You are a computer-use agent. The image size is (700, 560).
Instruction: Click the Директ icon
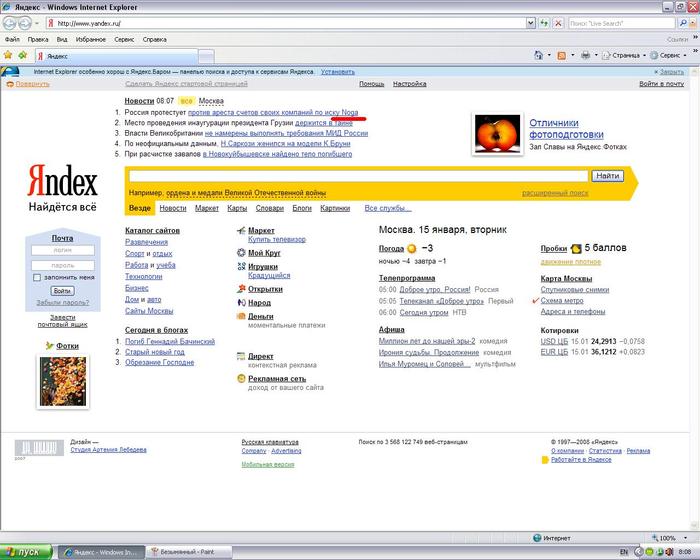[241, 356]
